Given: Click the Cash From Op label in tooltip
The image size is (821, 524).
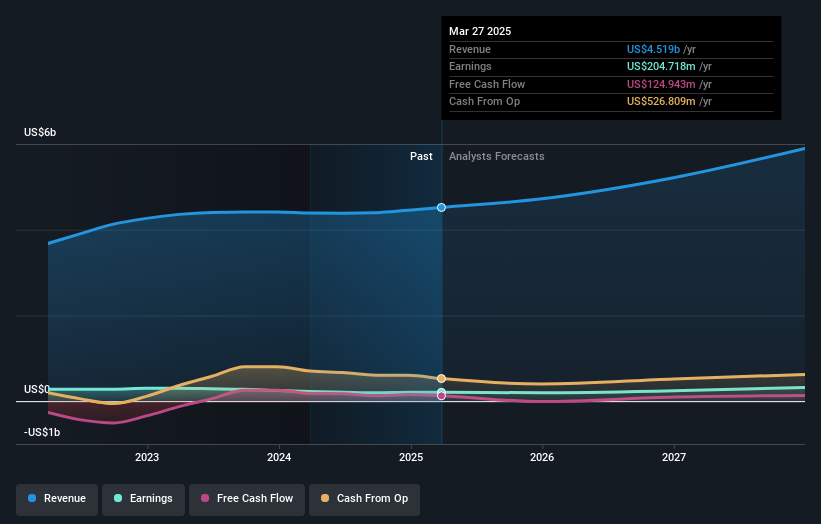Looking at the screenshot, I should coord(484,102).
